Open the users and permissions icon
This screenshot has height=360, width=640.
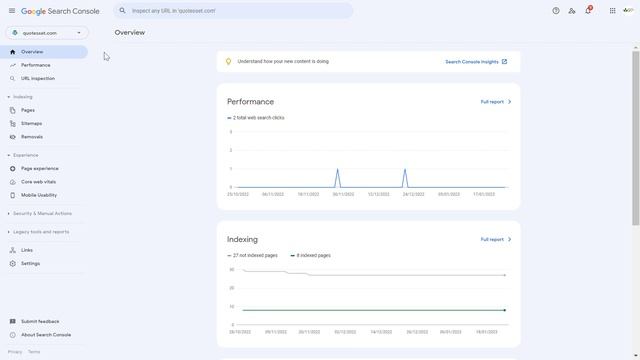[x=572, y=11]
